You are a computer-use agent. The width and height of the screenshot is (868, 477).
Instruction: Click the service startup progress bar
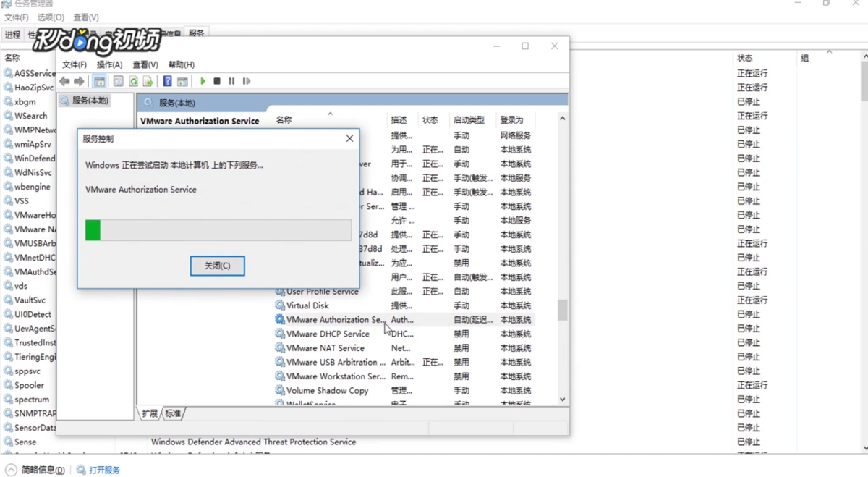point(217,229)
